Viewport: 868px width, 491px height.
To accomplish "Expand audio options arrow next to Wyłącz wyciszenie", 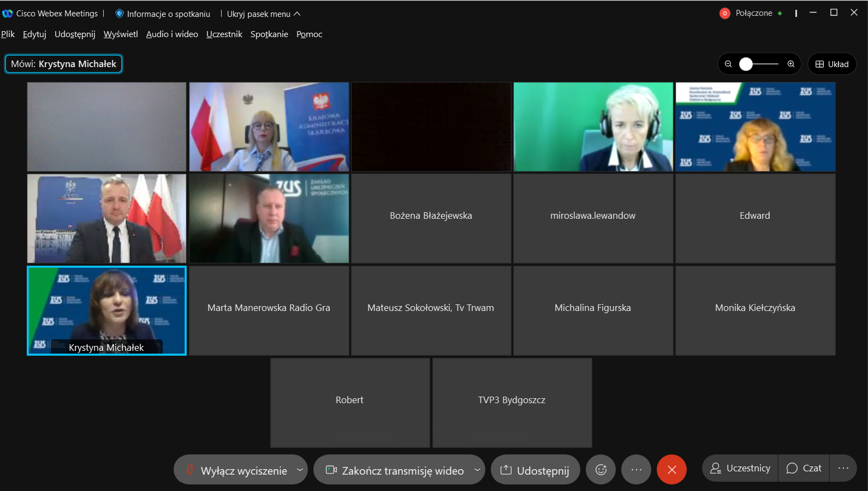I will (x=300, y=470).
